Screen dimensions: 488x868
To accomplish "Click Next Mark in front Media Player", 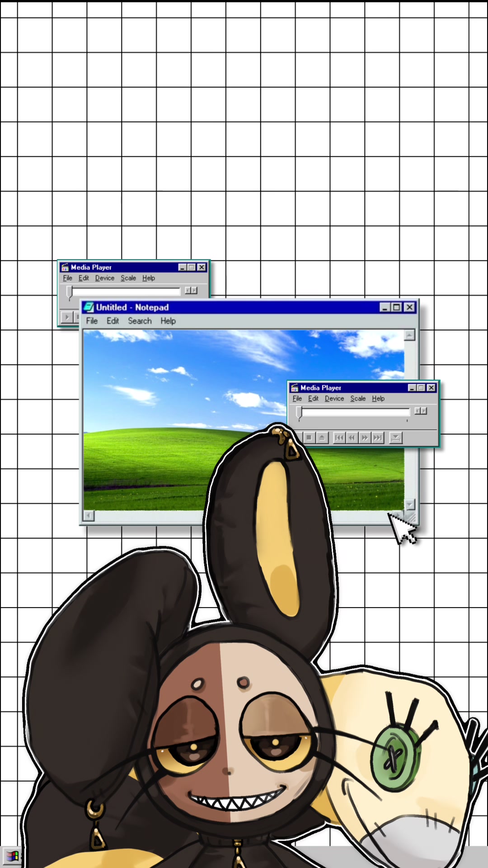I will point(377,438).
